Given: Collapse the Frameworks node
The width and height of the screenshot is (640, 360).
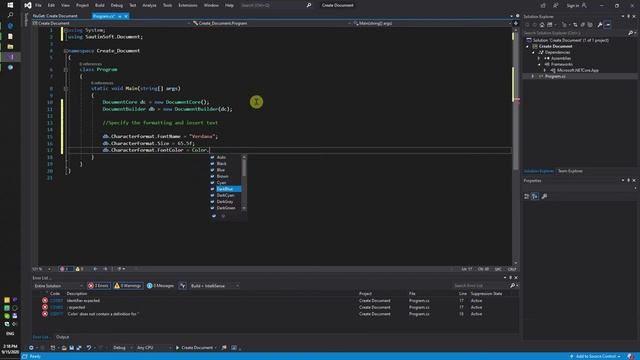Looking at the screenshot, I should point(539,64).
